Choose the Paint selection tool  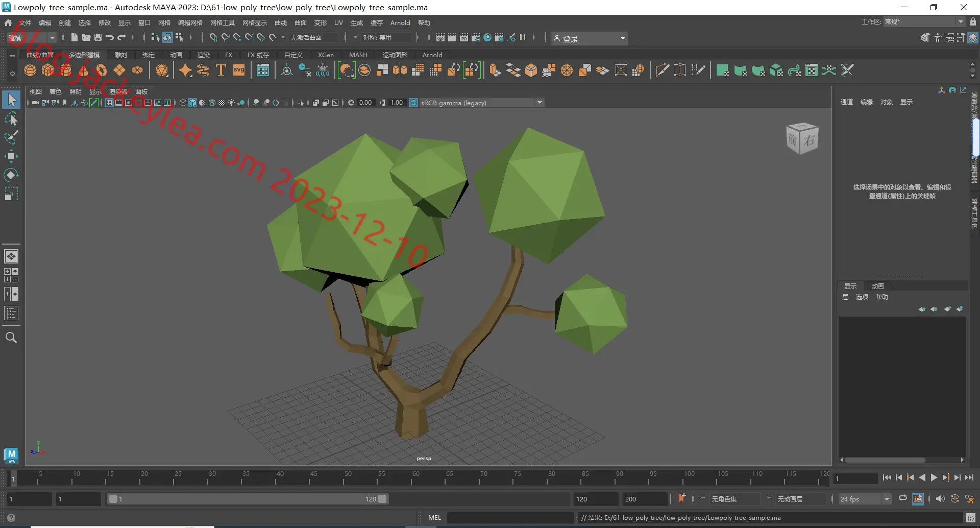(11, 137)
